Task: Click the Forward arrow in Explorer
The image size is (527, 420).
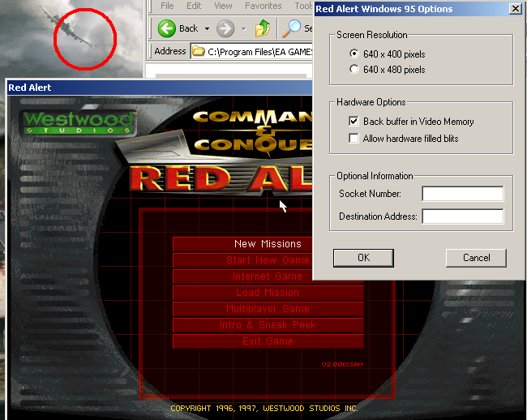Action: pyautogui.click(x=225, y=28)
